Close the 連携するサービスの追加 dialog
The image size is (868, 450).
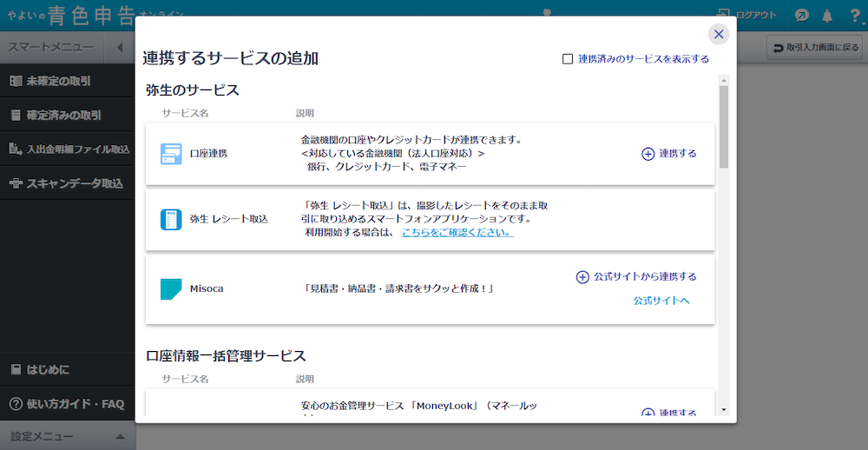tap(719, 35)
